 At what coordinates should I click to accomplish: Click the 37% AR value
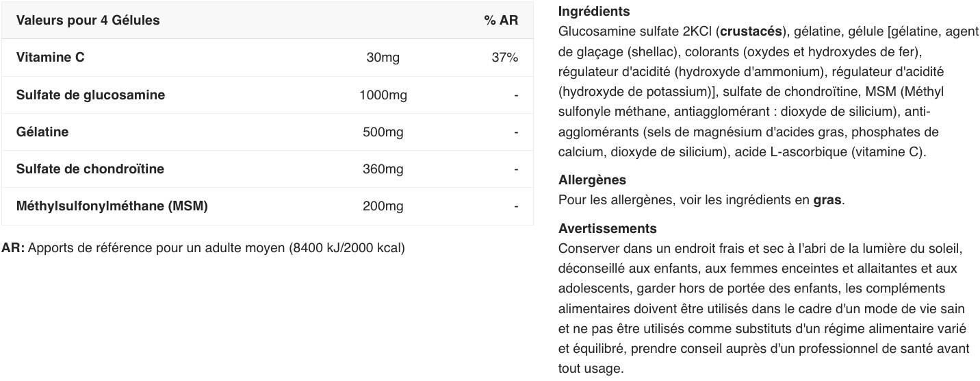[x=505, y=58]
